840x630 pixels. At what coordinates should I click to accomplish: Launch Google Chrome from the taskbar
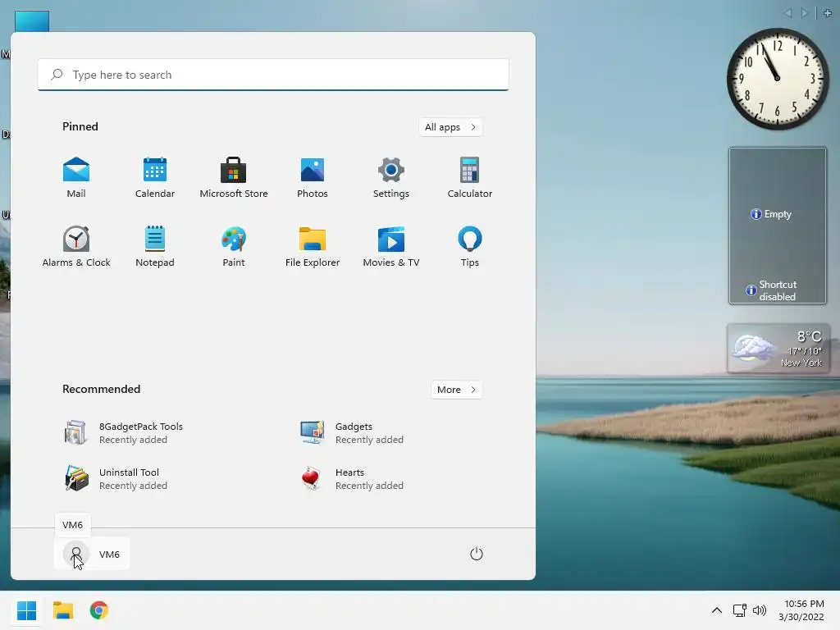coord(99,610)
